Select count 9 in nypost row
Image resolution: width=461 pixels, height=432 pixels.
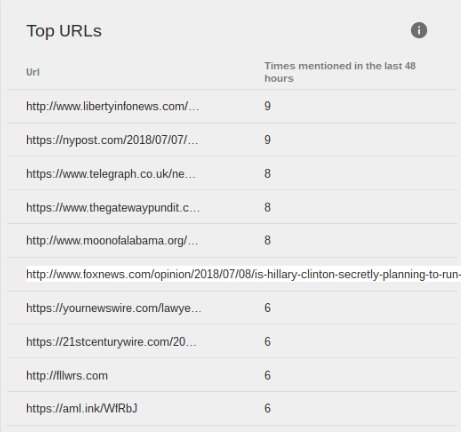pos(267,140)
